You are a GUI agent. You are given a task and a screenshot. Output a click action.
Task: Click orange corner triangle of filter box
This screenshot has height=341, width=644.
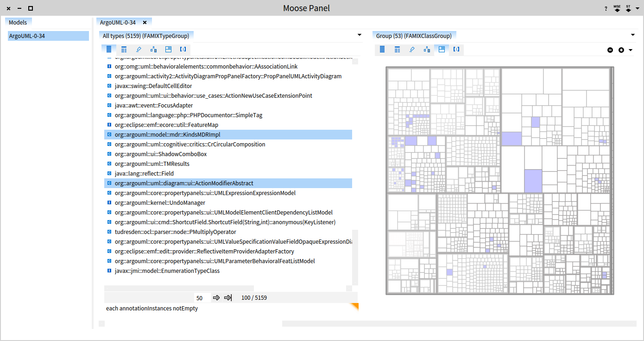click(x=355, y=306)
